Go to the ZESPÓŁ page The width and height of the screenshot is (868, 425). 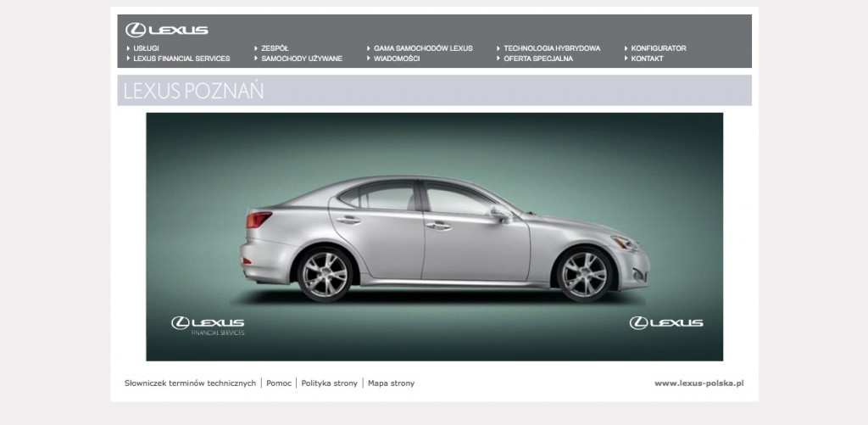[275, 48]
